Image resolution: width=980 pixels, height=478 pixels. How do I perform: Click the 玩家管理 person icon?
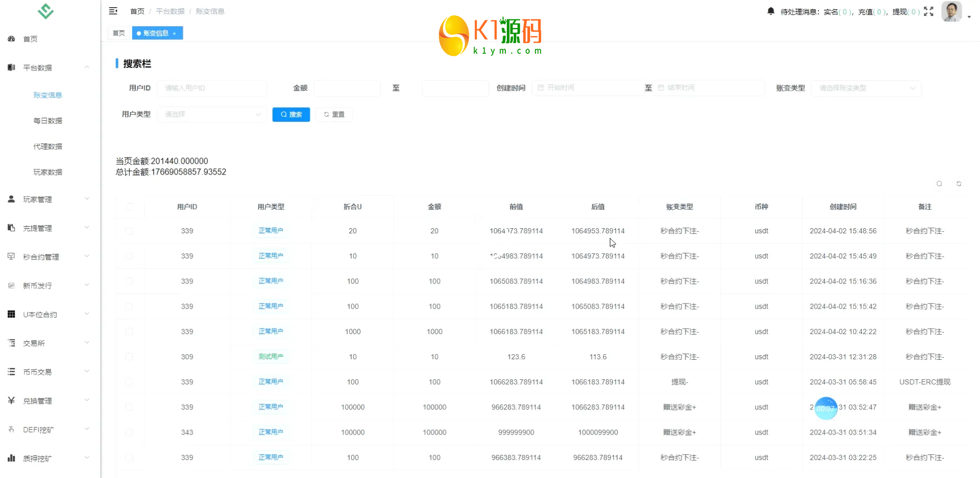[11, 199]
